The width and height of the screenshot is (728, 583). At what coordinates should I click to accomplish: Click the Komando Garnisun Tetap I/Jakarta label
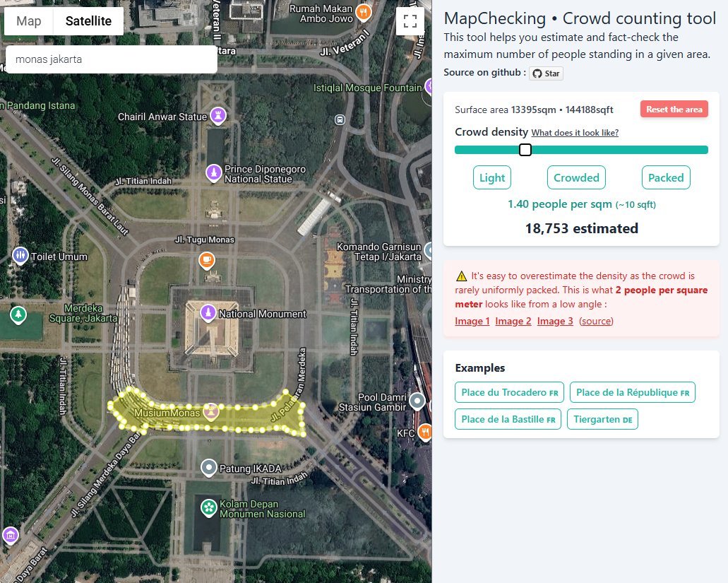pos(379,252)
